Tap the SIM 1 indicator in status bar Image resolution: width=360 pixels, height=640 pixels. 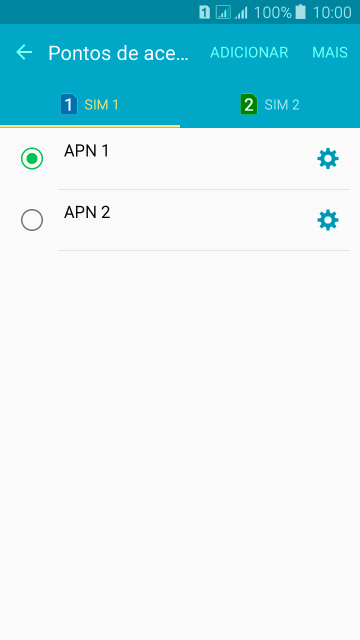coord(204,12)
